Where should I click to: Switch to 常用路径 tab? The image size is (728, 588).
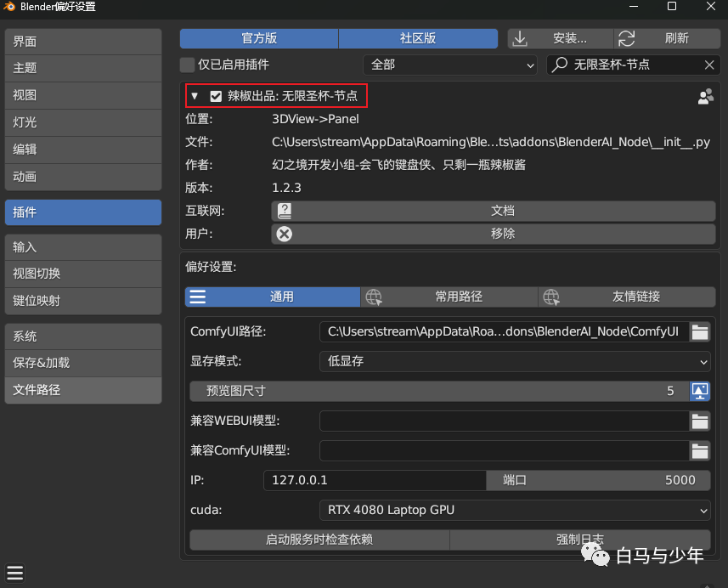point(449,297)
